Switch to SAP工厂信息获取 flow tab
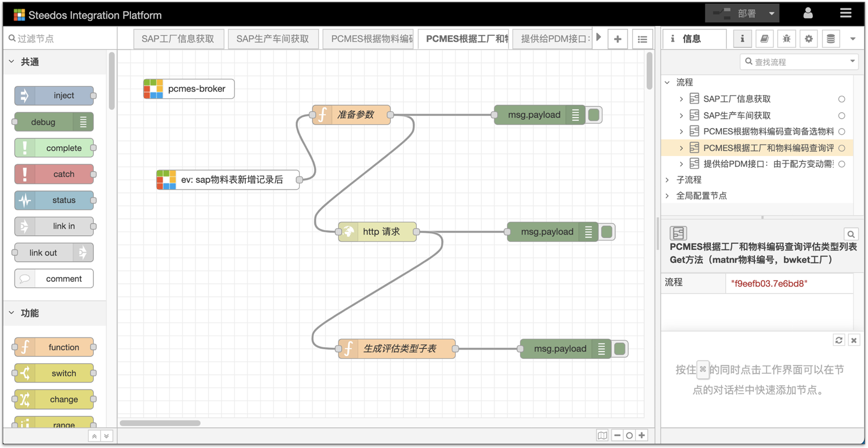The image size is (868, 448). pos(178,39)
